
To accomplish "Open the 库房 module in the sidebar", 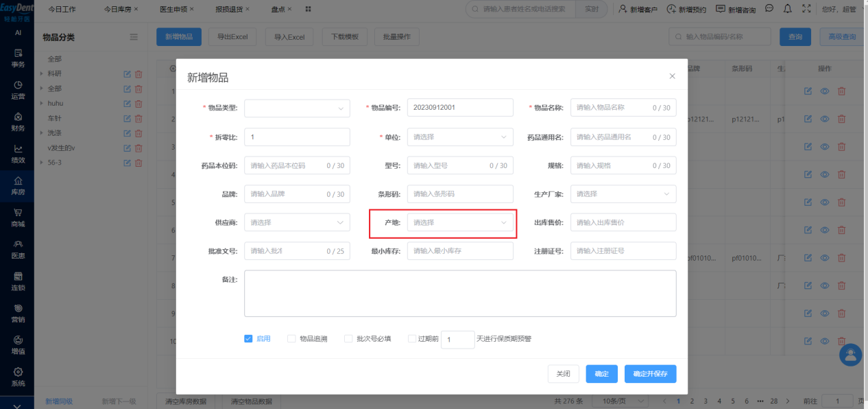I will [x=18, y=186].
